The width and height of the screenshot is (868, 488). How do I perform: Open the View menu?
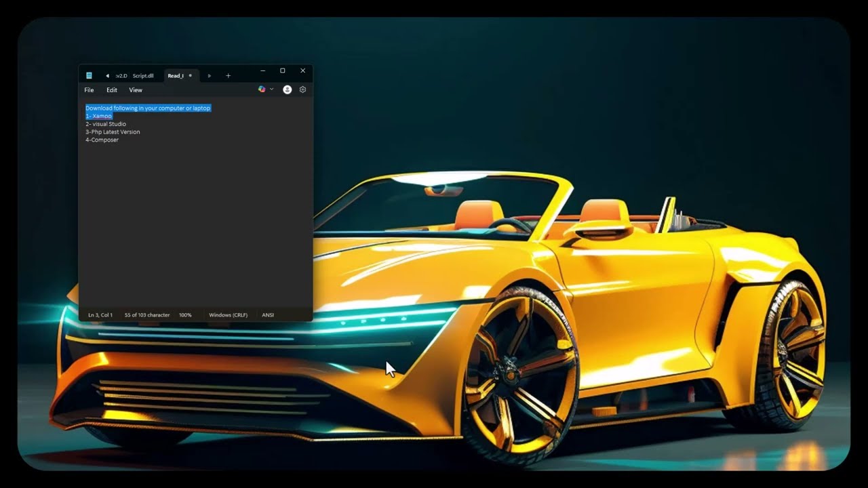pyautogui.click(x=136, y=90)
